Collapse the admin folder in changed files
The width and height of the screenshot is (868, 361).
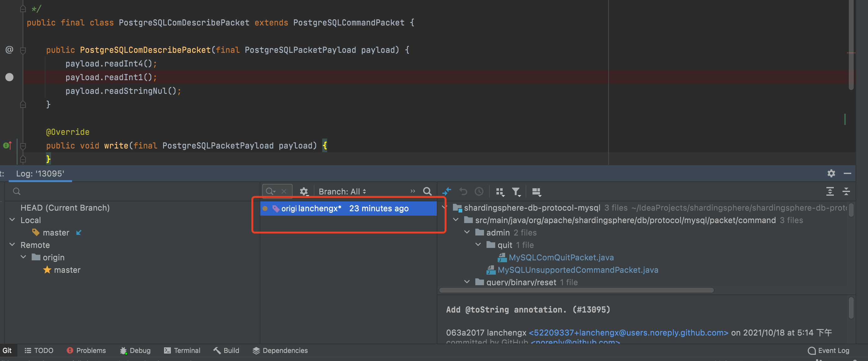click(x=467, y=232)
